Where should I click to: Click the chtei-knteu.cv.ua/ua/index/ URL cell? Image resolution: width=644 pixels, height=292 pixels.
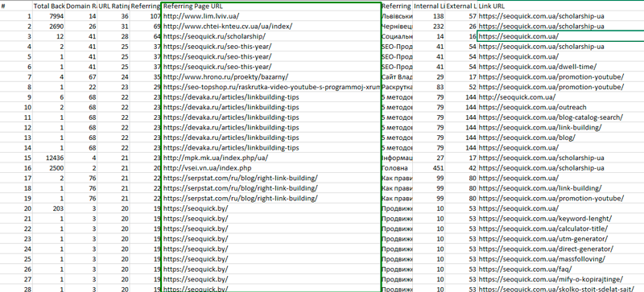pos(270,27)
